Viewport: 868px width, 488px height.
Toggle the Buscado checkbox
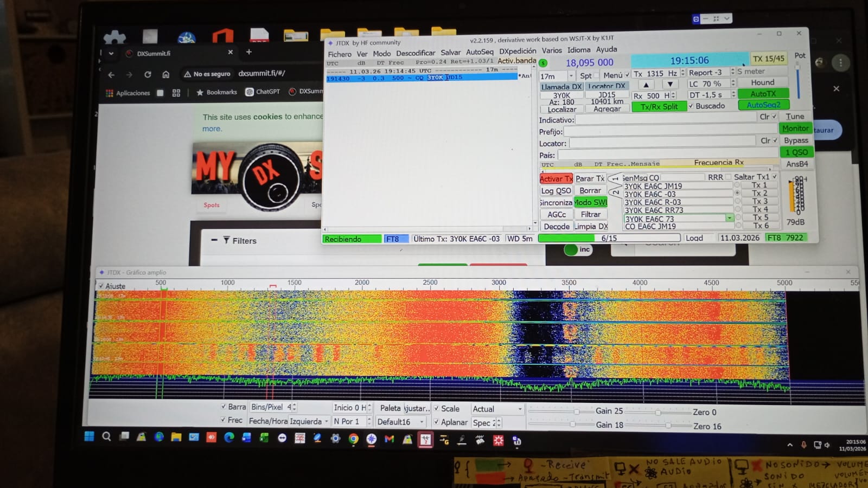pos(691,106)
